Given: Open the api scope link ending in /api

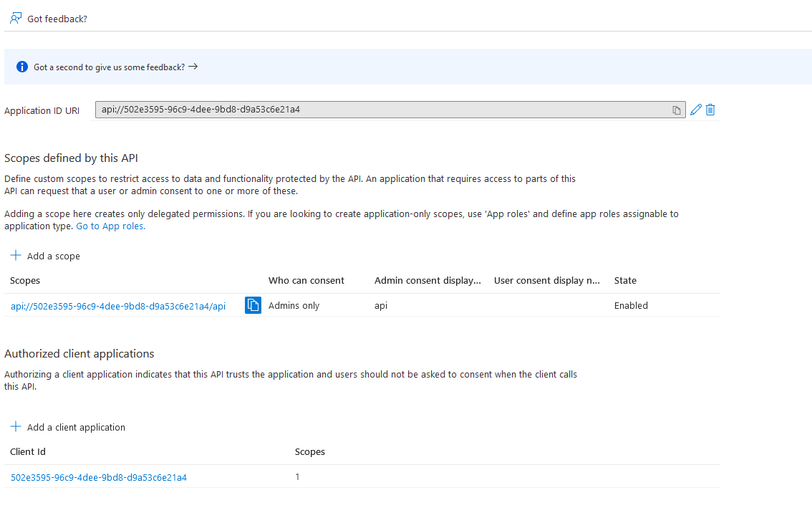Looking at the screenshot, I should point(118,306).
